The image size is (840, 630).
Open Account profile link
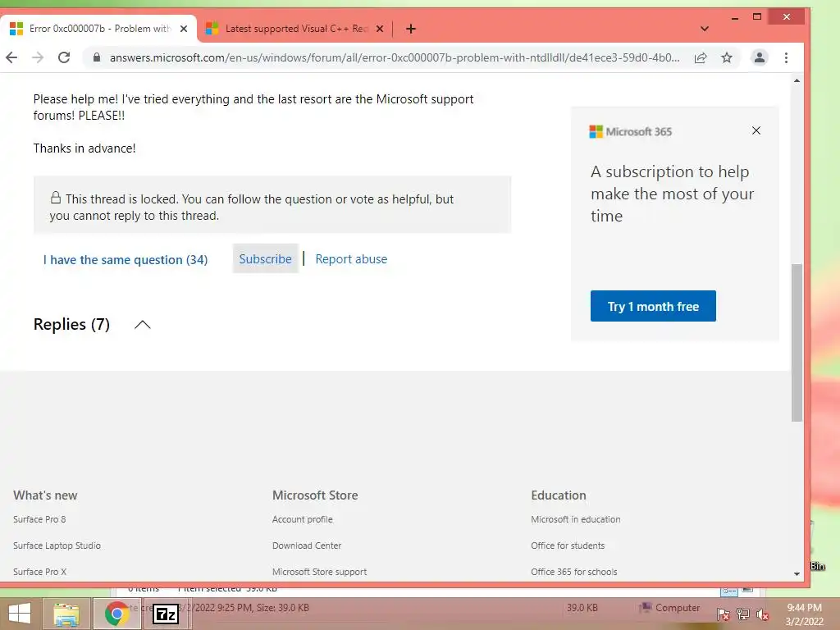tap(302, 519)
